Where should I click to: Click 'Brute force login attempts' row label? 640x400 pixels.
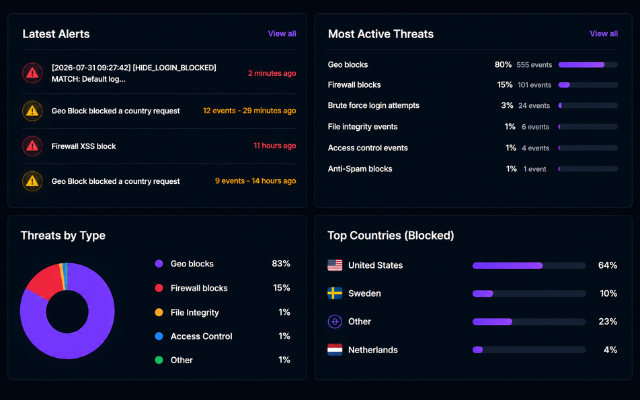click(373, 105)
